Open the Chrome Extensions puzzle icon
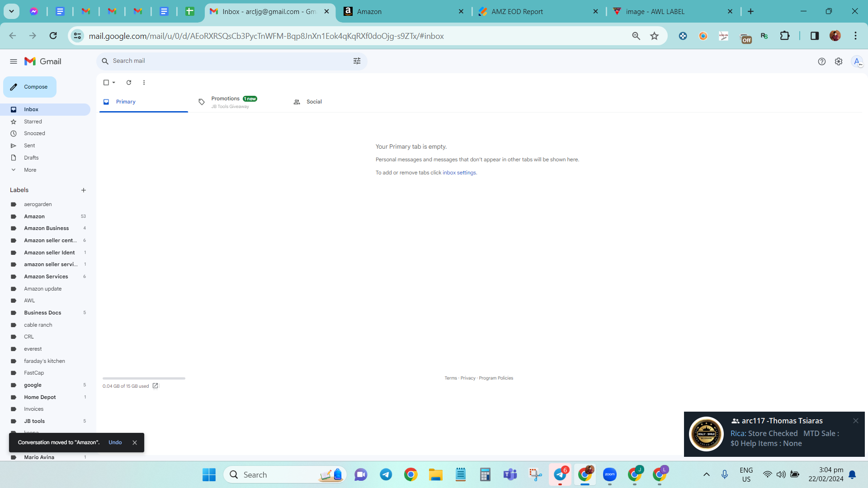Viewport: 868px width, 488px height. pyautogui.click(x=785, y=36)
